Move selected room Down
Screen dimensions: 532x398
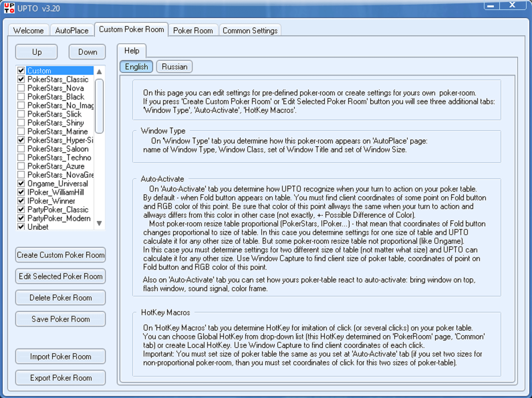pyautogui.click(x=88, y=52)
